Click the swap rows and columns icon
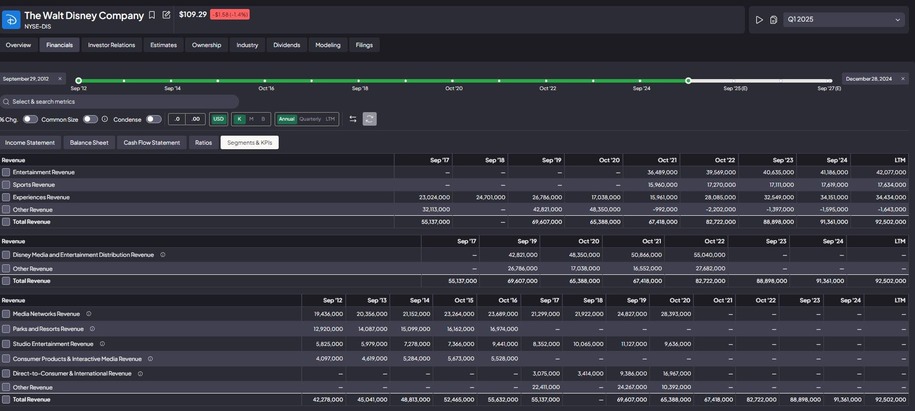 click(x=353, y=119)
